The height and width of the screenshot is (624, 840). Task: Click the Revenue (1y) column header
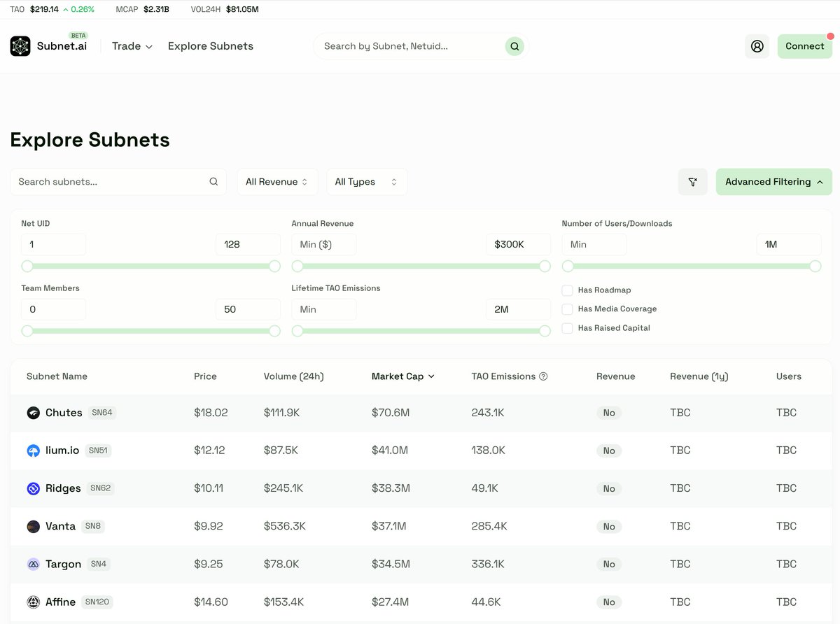(x=699, y=376)
